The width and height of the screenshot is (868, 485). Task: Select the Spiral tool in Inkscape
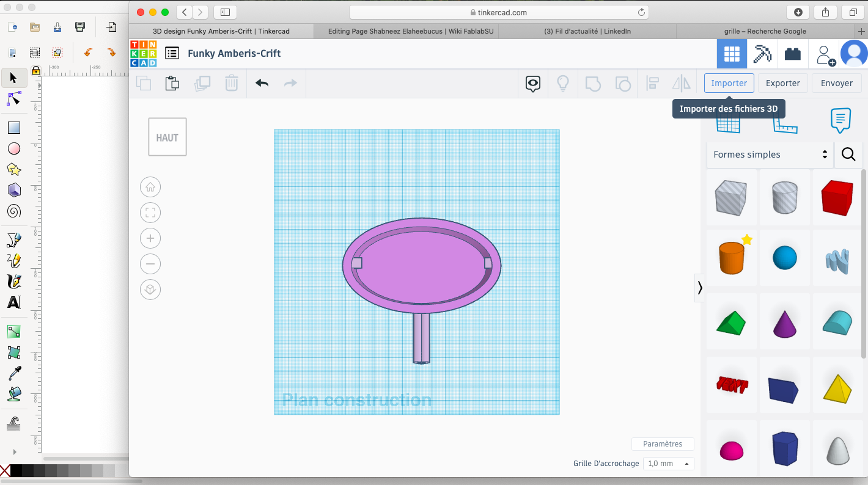click(x=13, y=211)
